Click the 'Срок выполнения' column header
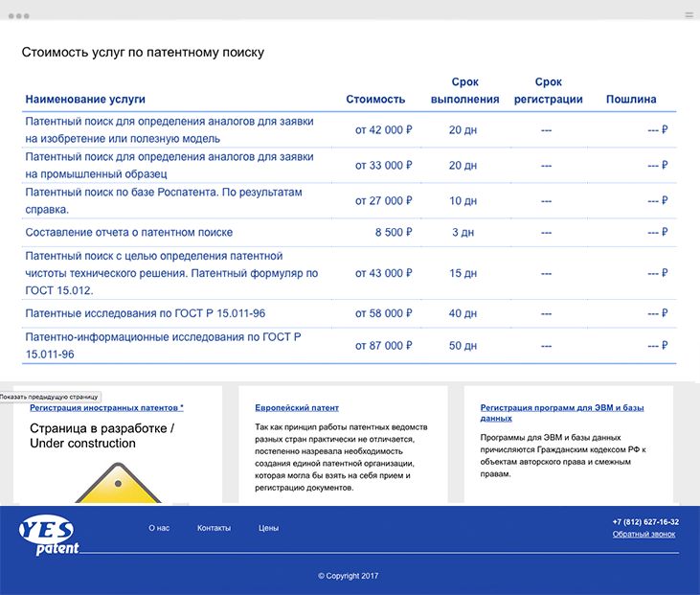This screenshot has width=700, height=595. [464, 91]
